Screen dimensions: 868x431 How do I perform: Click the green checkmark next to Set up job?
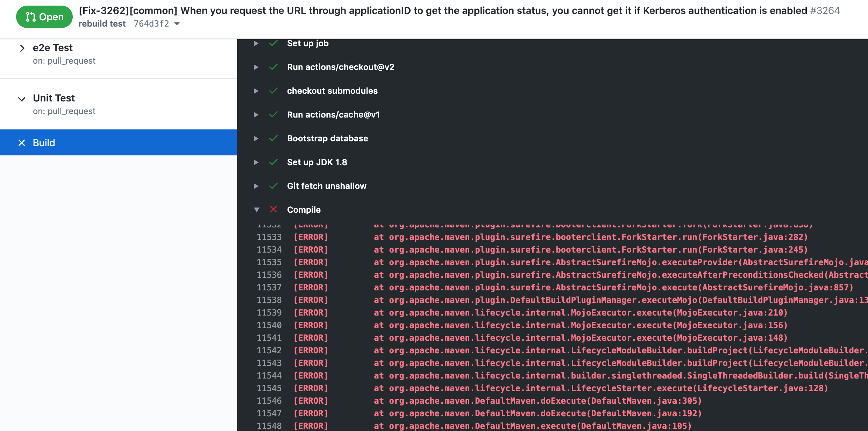[273, 43]
